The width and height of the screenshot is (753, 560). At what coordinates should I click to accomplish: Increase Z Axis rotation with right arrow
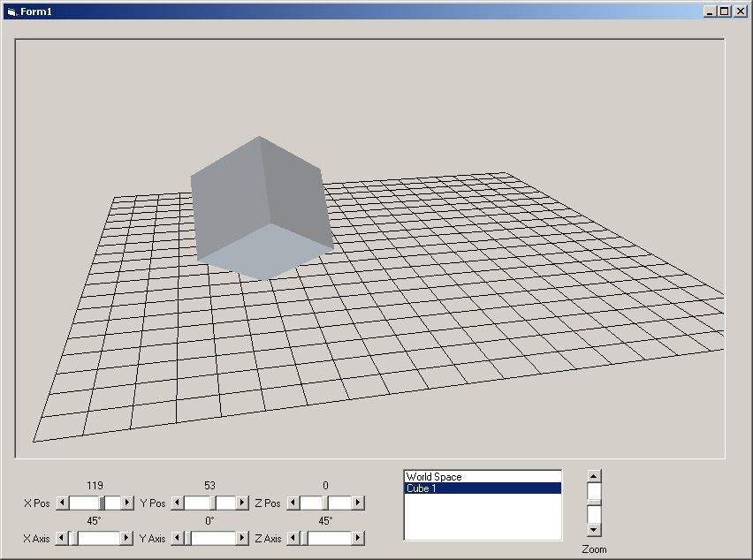coord(358,538)
